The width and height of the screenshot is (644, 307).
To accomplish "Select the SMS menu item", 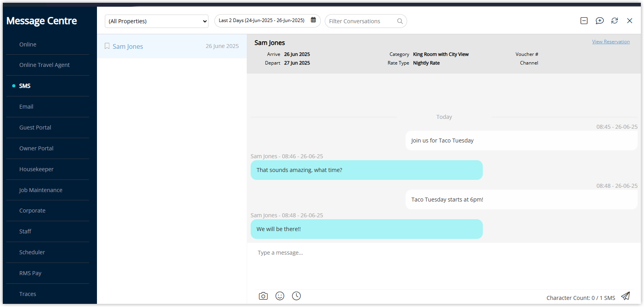I will click(25, 86).
